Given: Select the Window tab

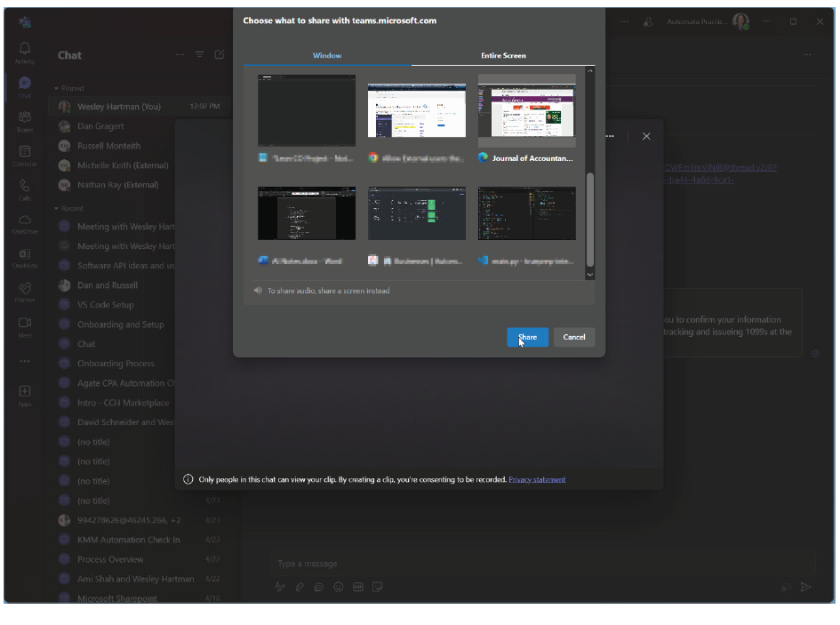Looking at the screenshot, I should click(327, 56).
